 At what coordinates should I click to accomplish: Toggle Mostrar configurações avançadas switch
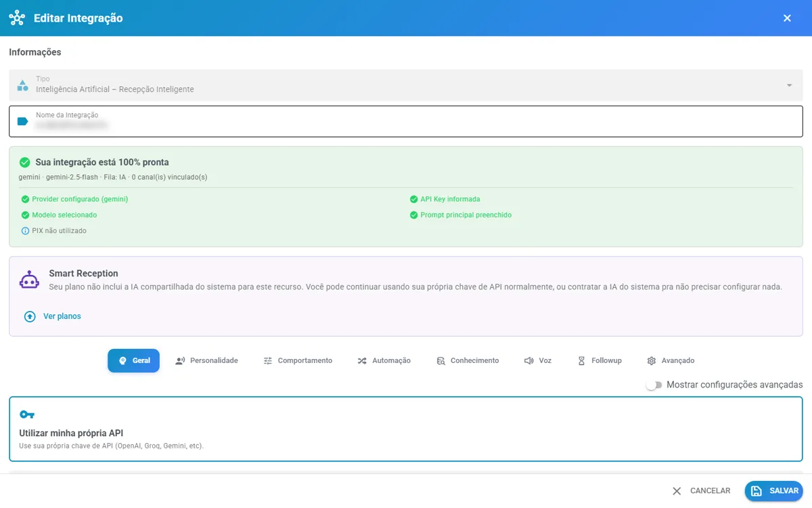coord(653,385)
